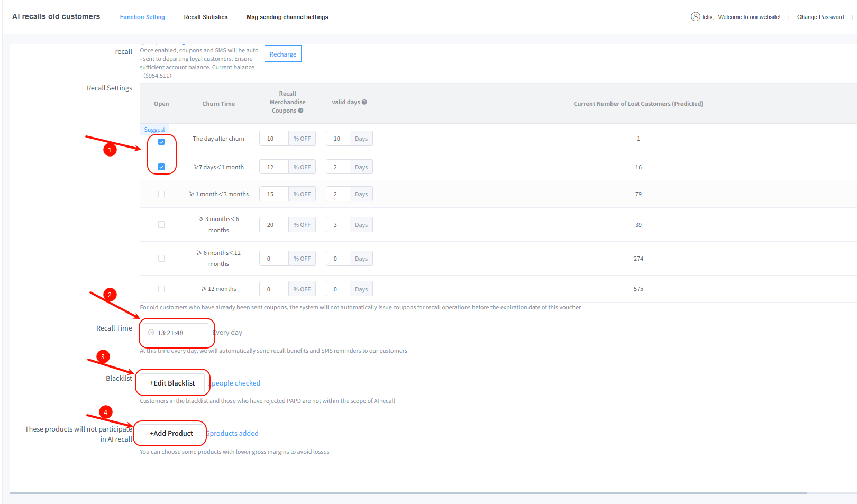Enable the '≥3 months<6 months' checkbox
This screenshot has width=857, height=504.
[161, 225]
